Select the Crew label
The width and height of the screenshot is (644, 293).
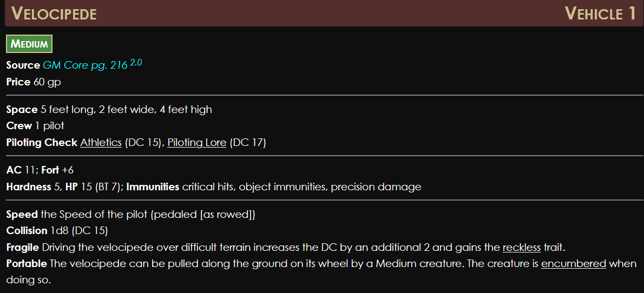point(19,126)
